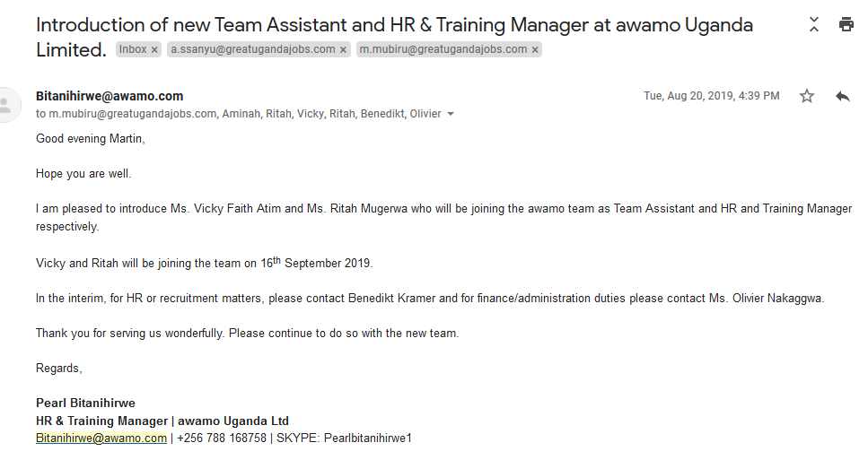Click the email subject heading
Viewport: 868px width, 460px height.
click(394, 37)
